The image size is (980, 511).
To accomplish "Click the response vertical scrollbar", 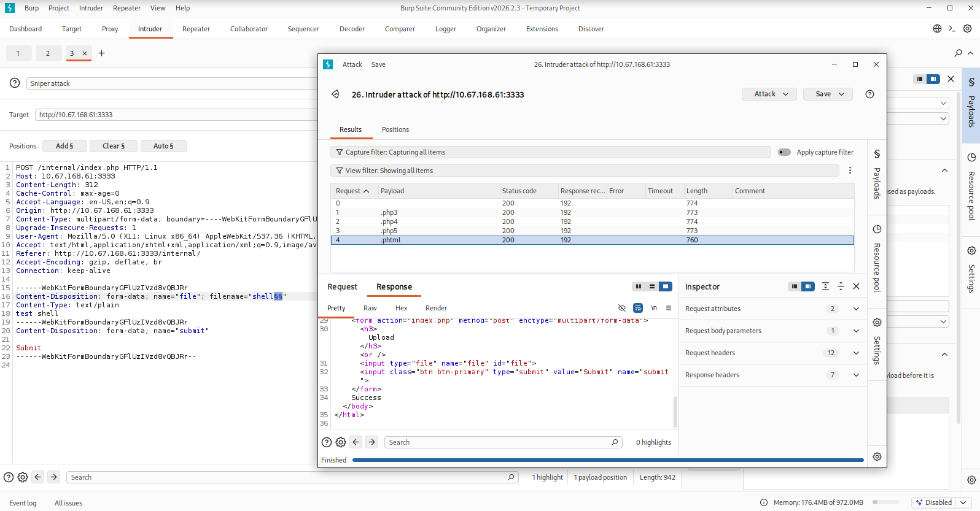I will (675, 411).
